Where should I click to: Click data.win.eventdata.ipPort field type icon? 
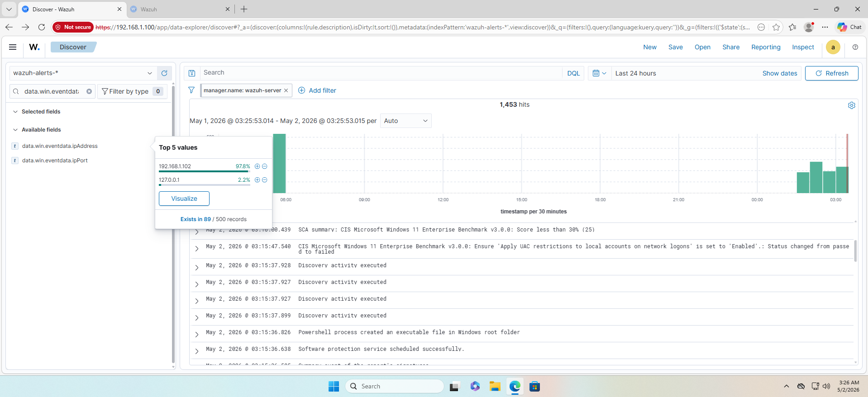15,161
